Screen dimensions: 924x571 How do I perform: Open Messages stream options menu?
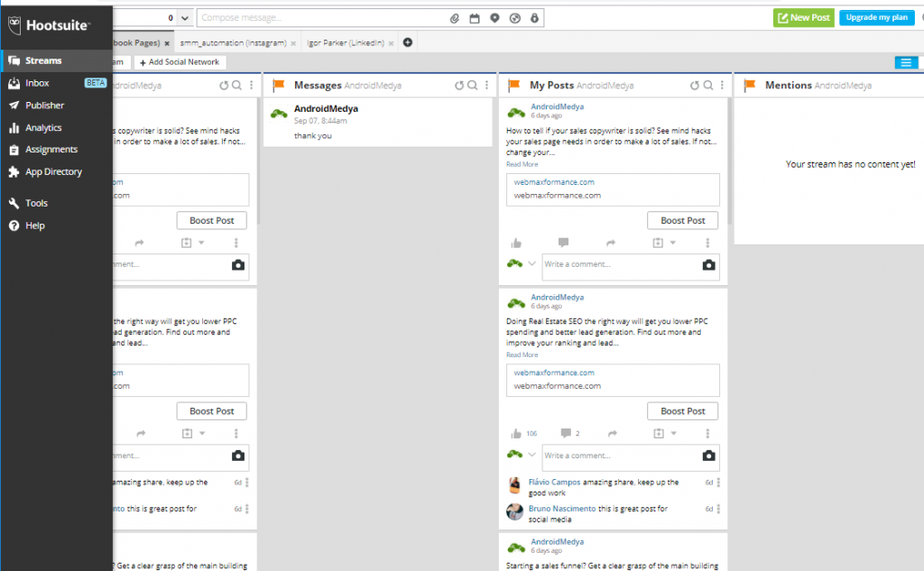click(x=486, y=86)
